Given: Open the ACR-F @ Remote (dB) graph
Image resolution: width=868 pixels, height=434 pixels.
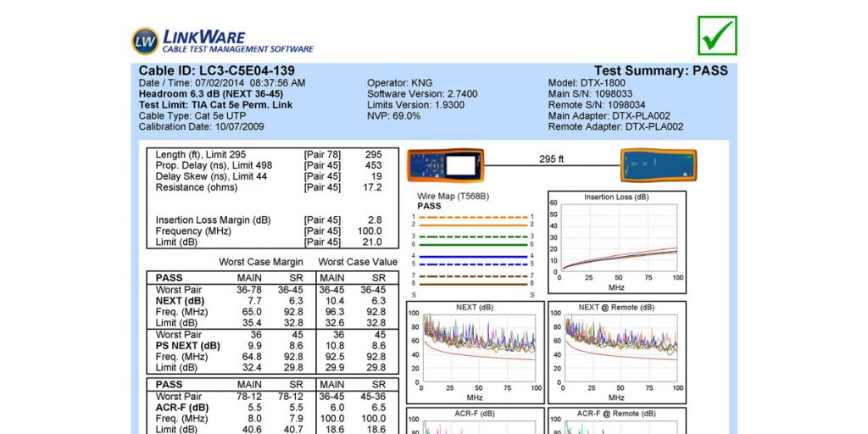Looking at the screenshot, I should point(617,420).
